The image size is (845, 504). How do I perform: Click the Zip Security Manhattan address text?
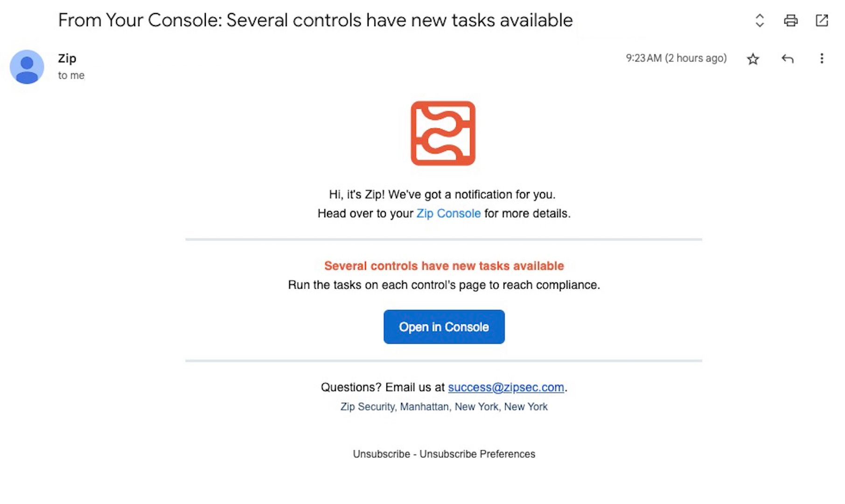pos(444,407)
